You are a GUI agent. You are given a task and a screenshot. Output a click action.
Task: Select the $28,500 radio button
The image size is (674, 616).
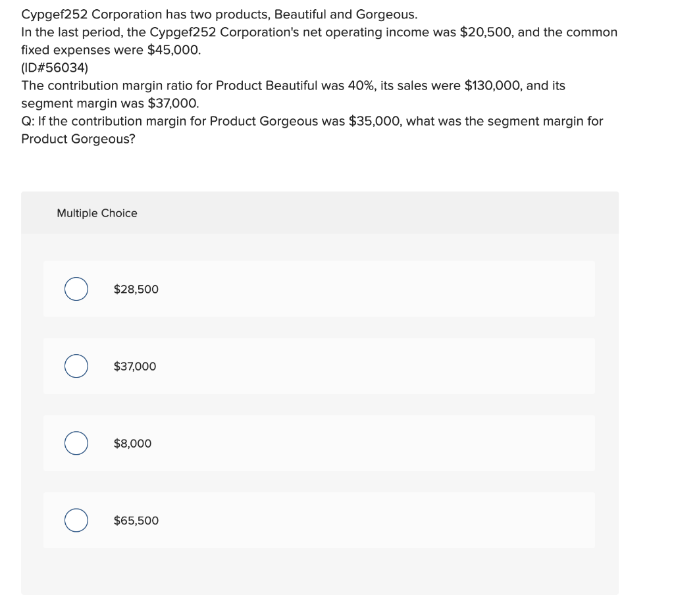76,289
